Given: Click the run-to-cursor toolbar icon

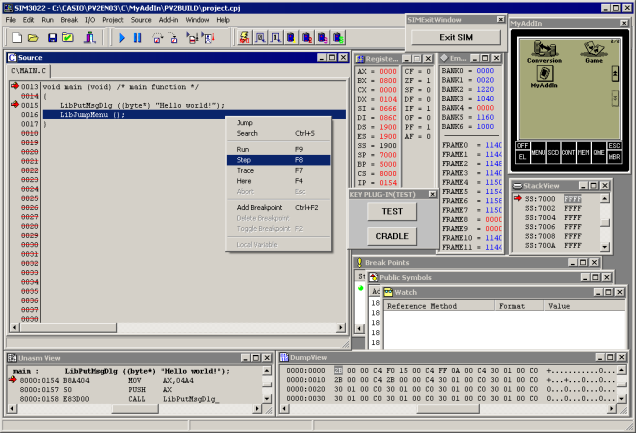Looking at the screenshot, I should pos(192,38).
